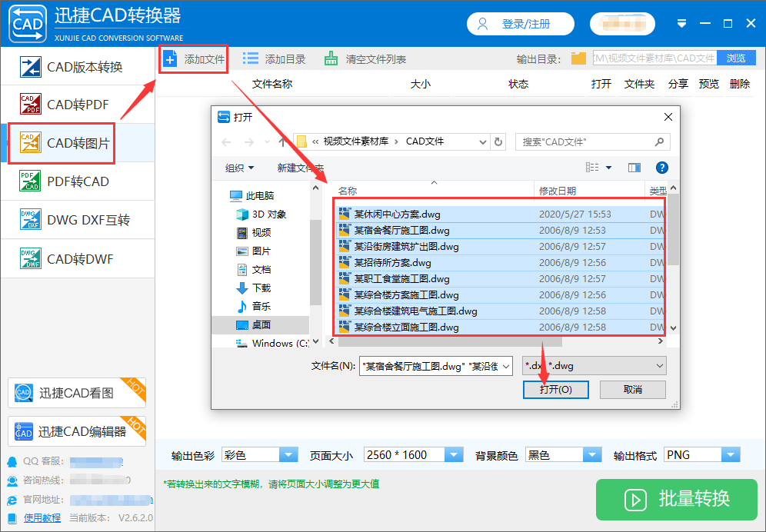766x532 pixels.
Task: Click the output directory path field
Action: pos(654,58)
